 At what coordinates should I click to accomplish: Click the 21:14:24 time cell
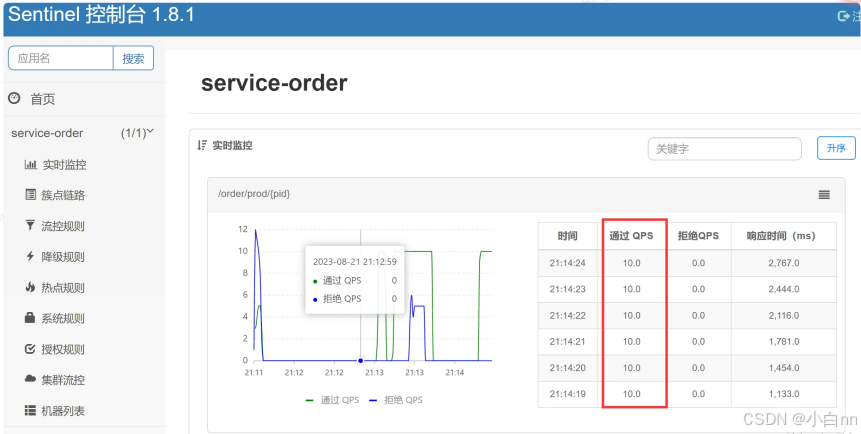pos(567,263)
